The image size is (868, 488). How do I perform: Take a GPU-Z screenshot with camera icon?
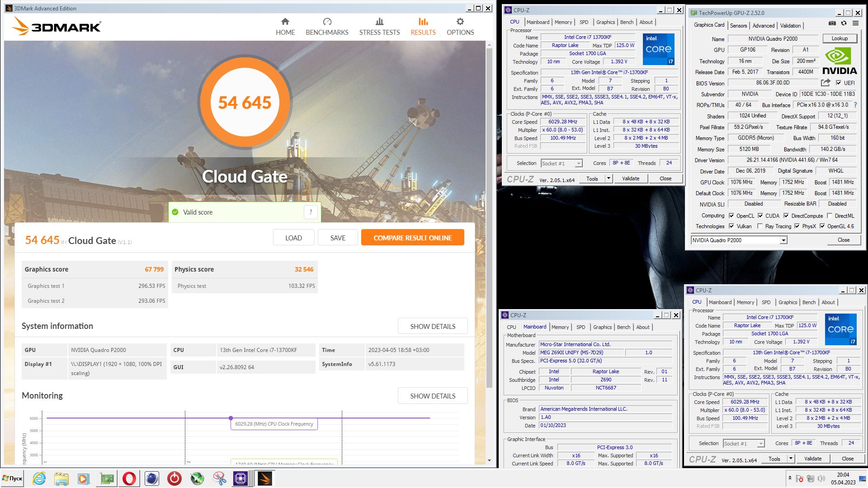coord(832,23)
